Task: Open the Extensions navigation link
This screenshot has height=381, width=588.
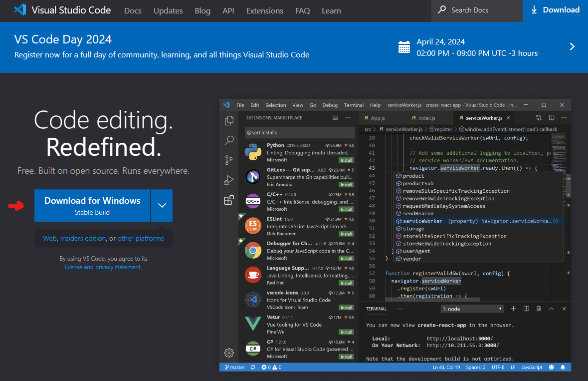Action: pos(265,11)
